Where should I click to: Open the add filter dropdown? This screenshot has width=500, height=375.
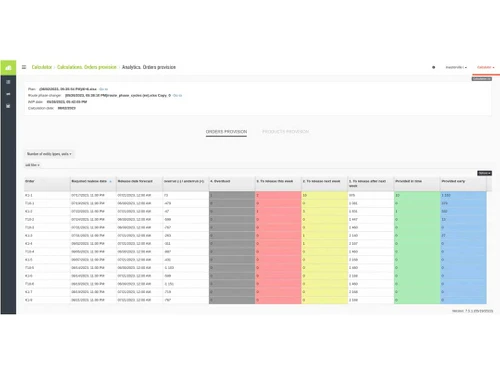tap(32, 165)
